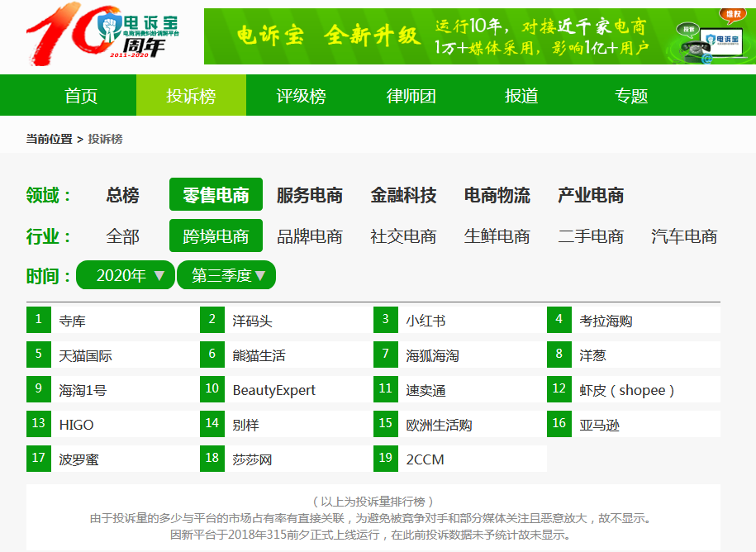The image size is (756, 552).
Task: Choose the 品牌电商 industry filter
Action: click(309, 236)
